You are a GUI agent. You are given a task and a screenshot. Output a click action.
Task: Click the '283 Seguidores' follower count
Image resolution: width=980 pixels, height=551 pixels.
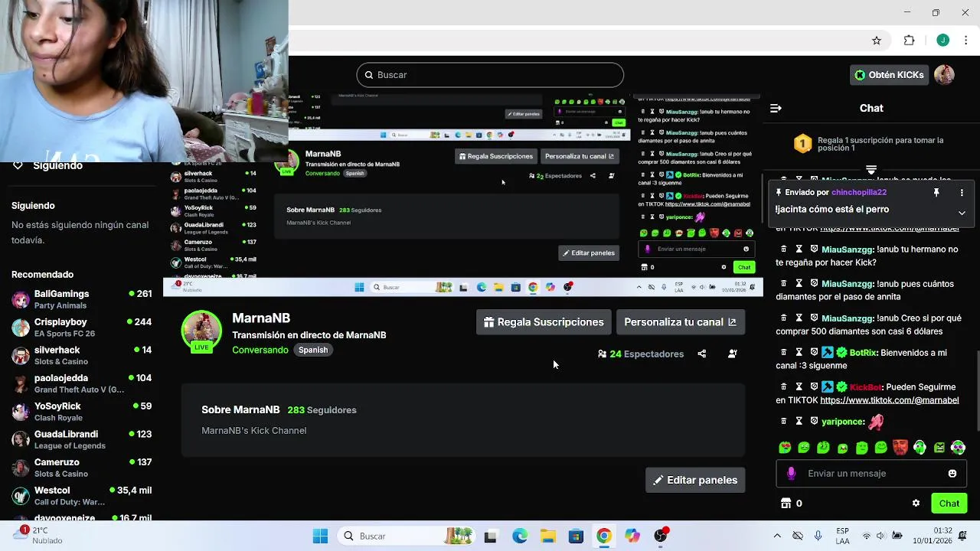(x=322, y=410)
